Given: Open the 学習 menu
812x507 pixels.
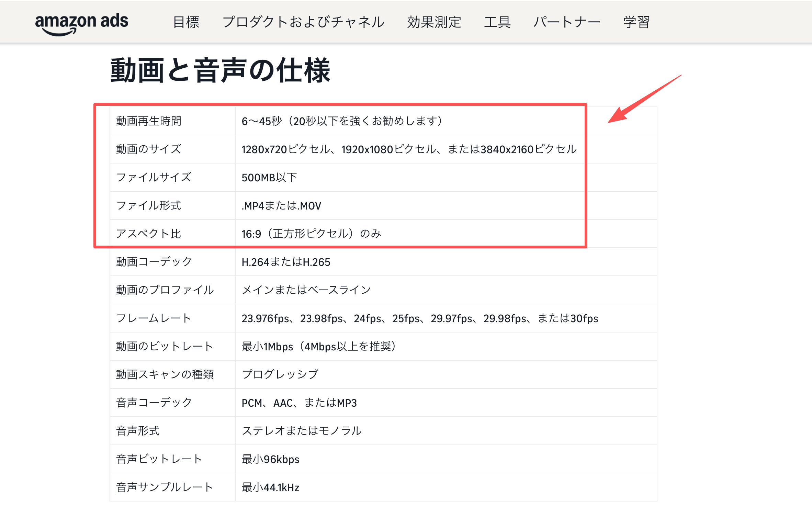Looking at the screenshot, I should click(x=636, y=22).
